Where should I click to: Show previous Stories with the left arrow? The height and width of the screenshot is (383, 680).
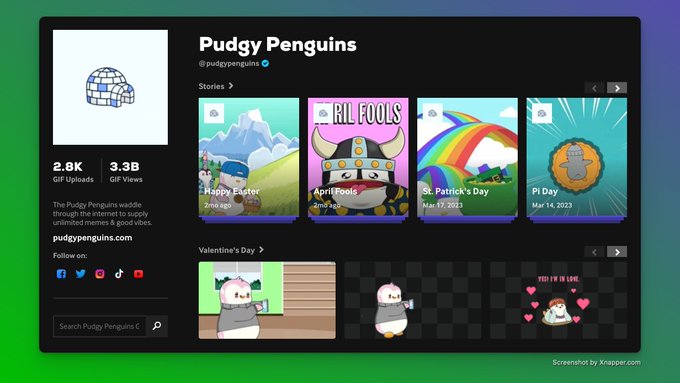pyautogui.click(x=594, y=88)
